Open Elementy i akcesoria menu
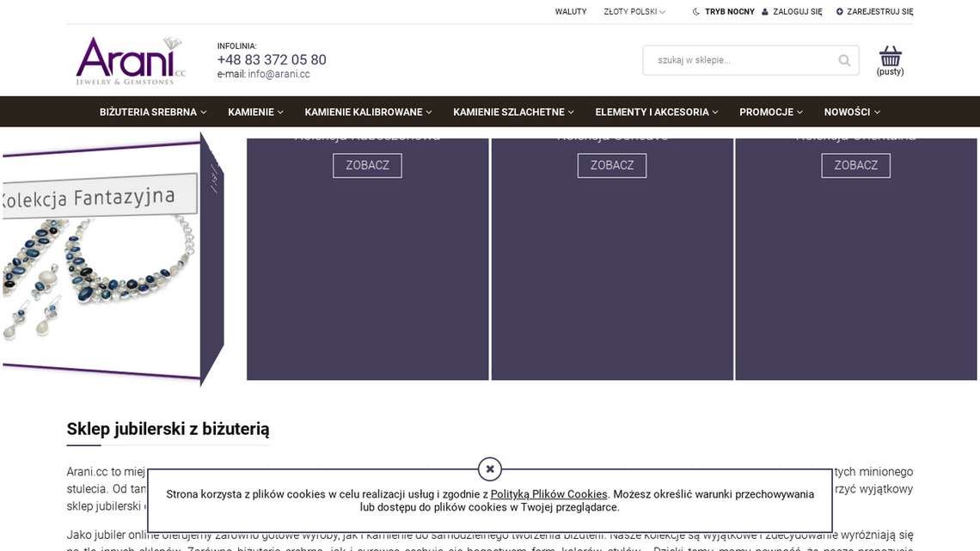 pyautogui.click(x=656, y=112)
